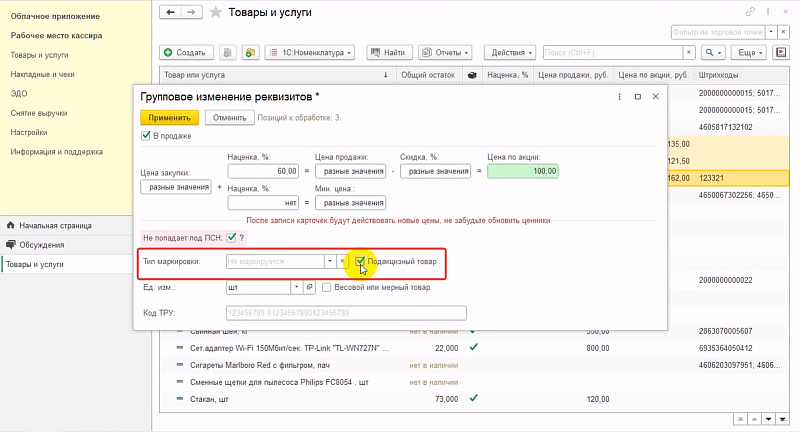The image size is (800, 432).
Task: Go forward with the right arrow
Action: point(191,12)
